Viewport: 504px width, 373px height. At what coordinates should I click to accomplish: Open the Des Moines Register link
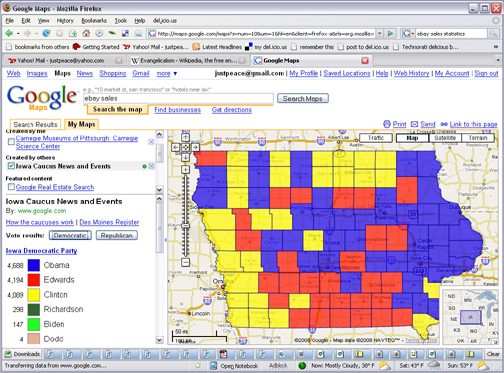[109, 222]
